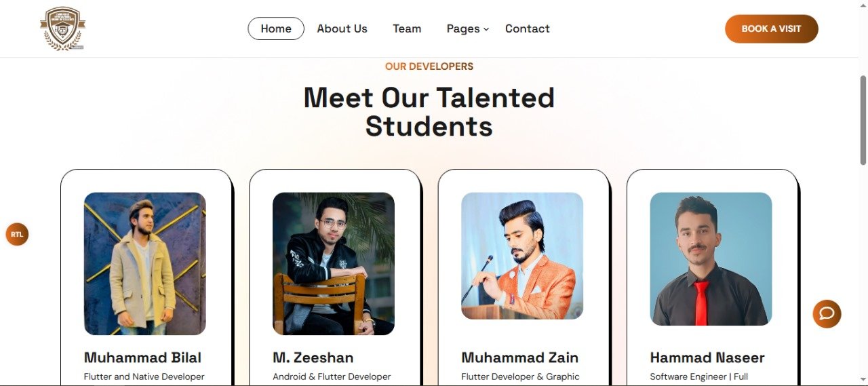The image size is (868, 386).
Task: Open the About Us page
Action: (x=342, y=28)
